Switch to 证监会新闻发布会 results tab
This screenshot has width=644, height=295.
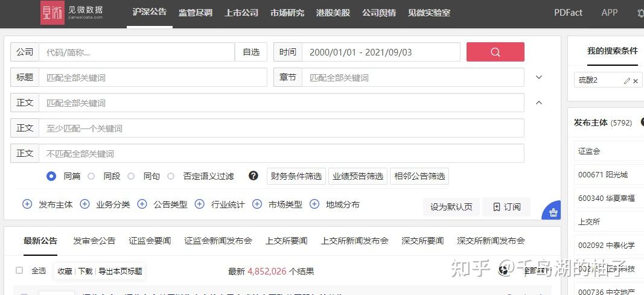click(x=218, y=241)
